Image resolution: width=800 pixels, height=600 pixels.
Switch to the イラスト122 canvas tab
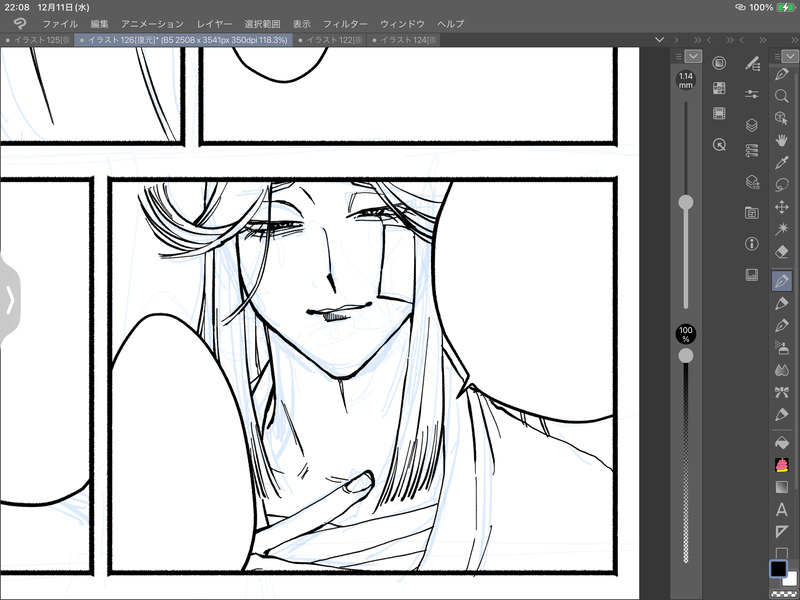[330, 40]
